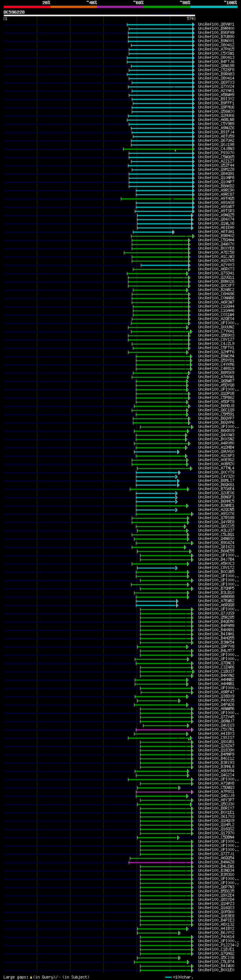Open hit UniRef100_C5XSW1
The height and width of the screenshot is (980, 241).
(x=216, y=54)
